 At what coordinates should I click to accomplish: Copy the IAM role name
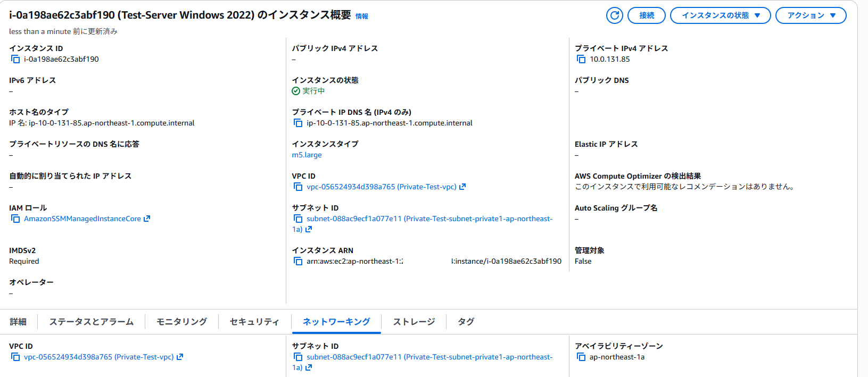(15, 219)
